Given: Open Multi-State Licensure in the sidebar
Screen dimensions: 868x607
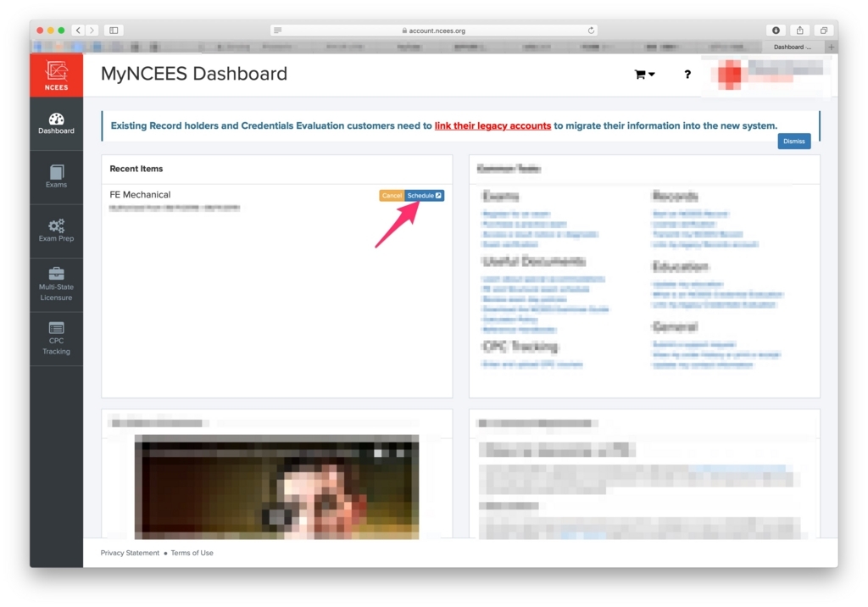Looking at the screenshot, I should point(57,285).
